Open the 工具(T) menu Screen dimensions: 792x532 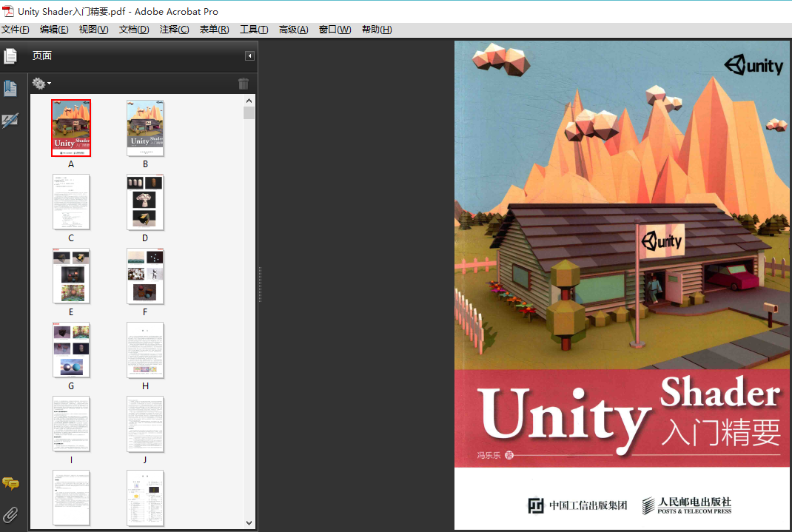pos(254,30)
